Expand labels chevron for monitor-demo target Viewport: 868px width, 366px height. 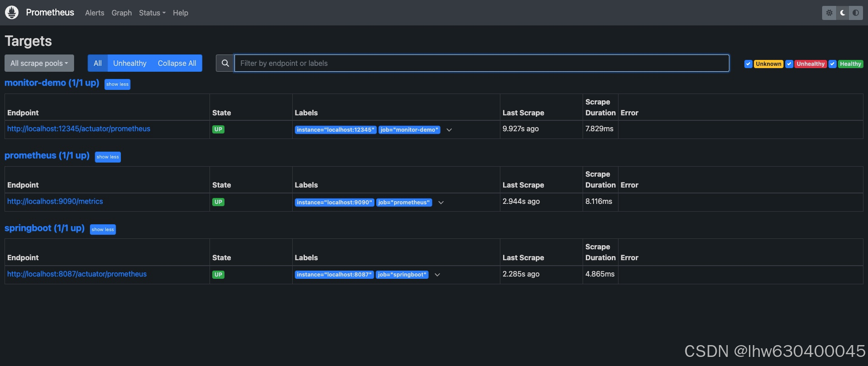pos(449,130)
